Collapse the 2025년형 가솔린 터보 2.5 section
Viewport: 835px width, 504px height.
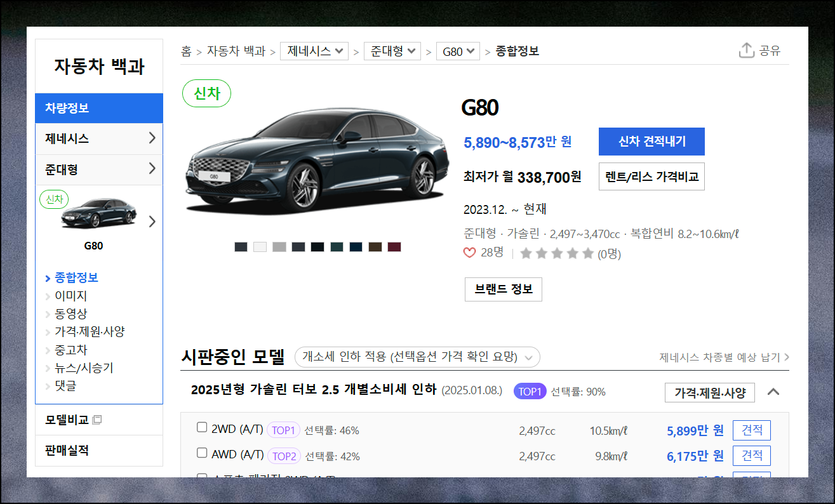point(773,392)
